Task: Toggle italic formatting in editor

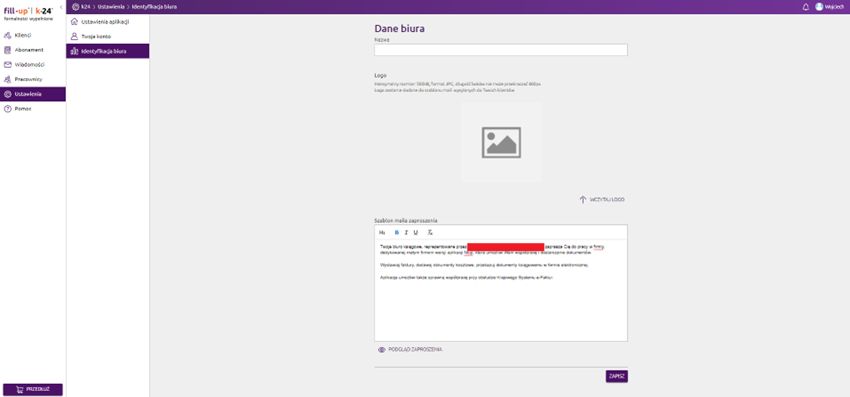Action: coord(406,232)
